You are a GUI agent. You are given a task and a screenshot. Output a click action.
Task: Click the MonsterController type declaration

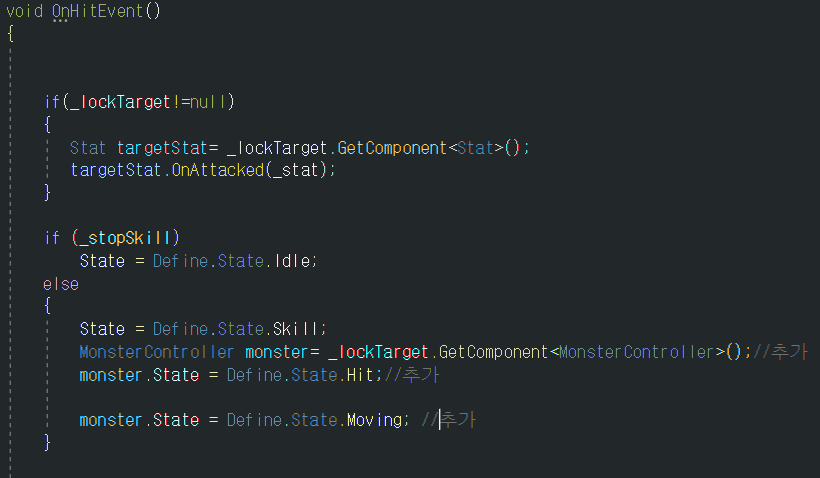[156, 352]
